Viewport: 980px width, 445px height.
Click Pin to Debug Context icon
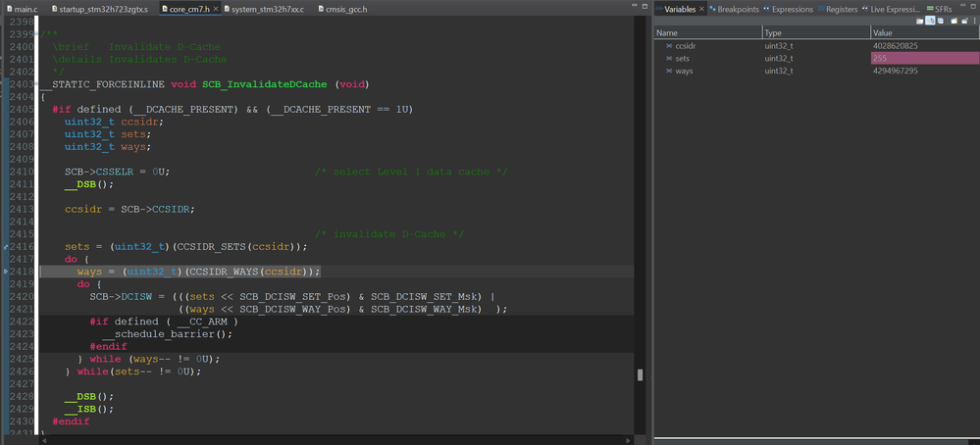962,21
